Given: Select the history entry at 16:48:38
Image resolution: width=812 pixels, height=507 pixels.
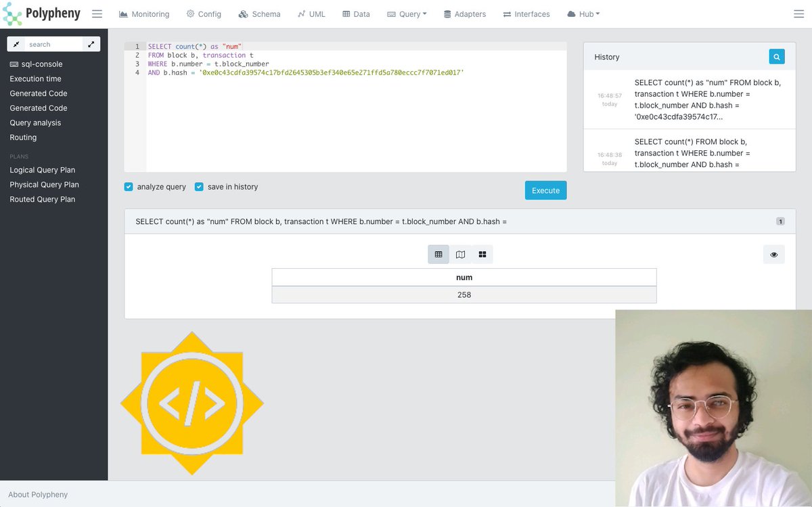Looking at the screenshot, I should pyautogui.click(x=690, y=151).
